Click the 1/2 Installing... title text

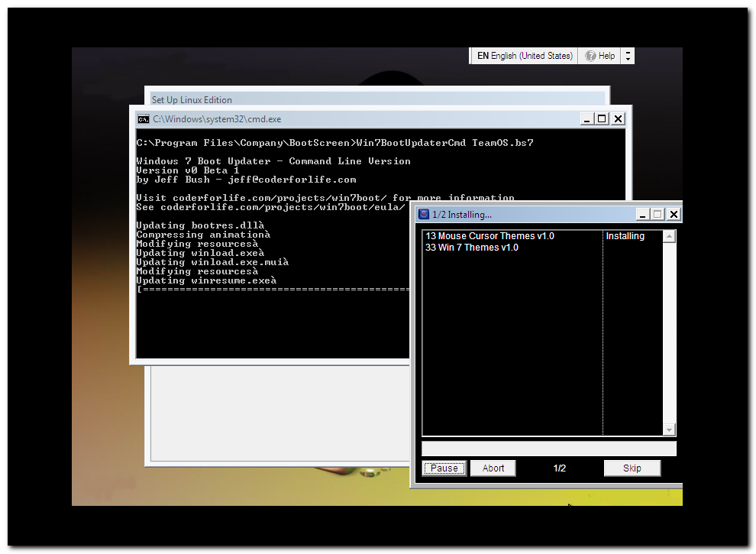click(461, 215)
